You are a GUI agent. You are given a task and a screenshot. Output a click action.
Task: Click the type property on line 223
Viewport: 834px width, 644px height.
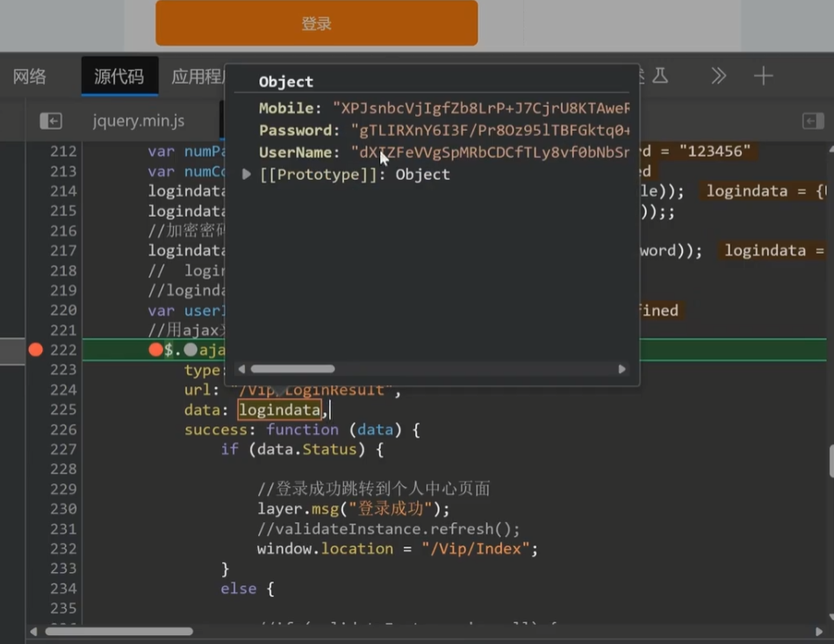pos(202,370)
